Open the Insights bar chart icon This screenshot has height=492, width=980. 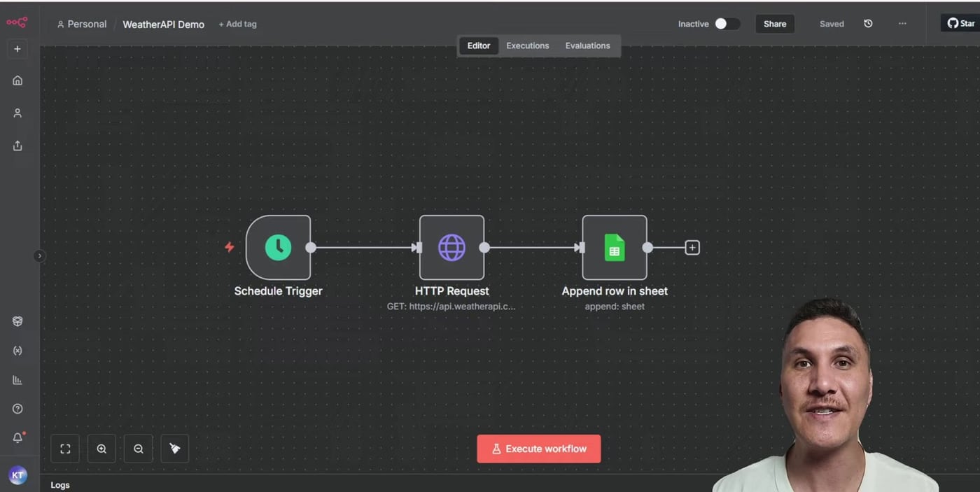pos(17,380)
